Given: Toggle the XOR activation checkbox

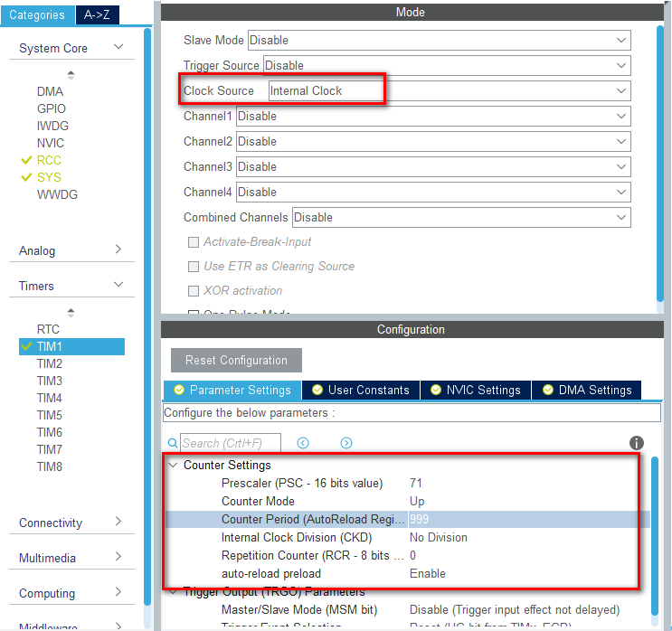Looking at the screenshot, I should click(x=194, y=291).
